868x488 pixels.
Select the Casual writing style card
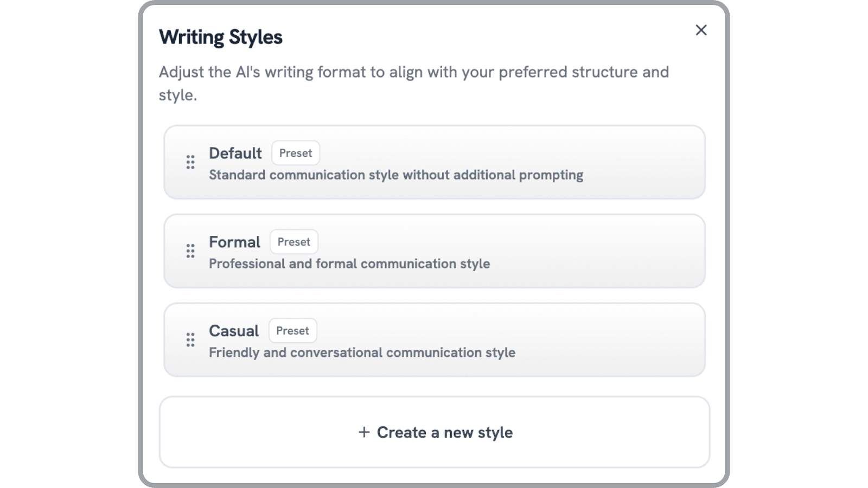click(x=435, y=340)
